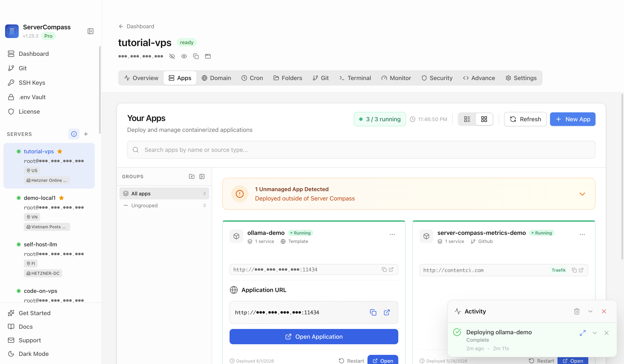Restart the ollama-demo app
Screen dimensions: 624x364
351,361
